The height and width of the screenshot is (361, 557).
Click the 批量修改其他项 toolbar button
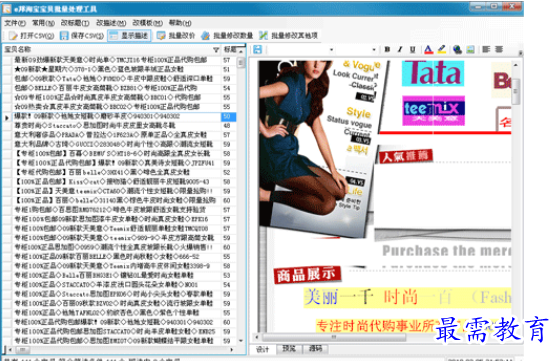288,36
